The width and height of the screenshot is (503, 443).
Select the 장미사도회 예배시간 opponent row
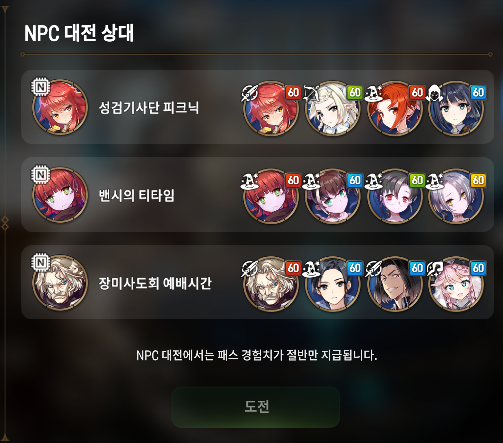click(257, 282)
